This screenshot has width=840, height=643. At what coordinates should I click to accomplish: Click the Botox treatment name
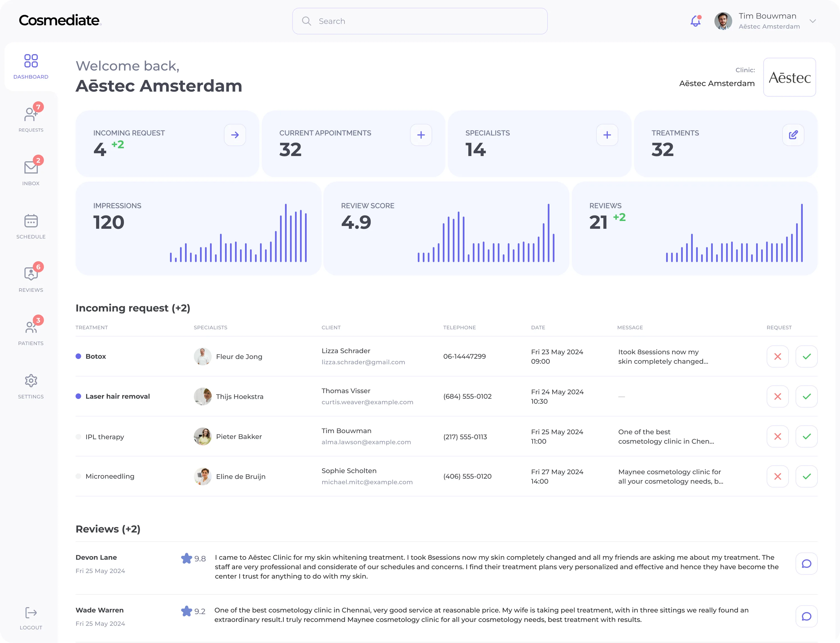pos(96,356)
